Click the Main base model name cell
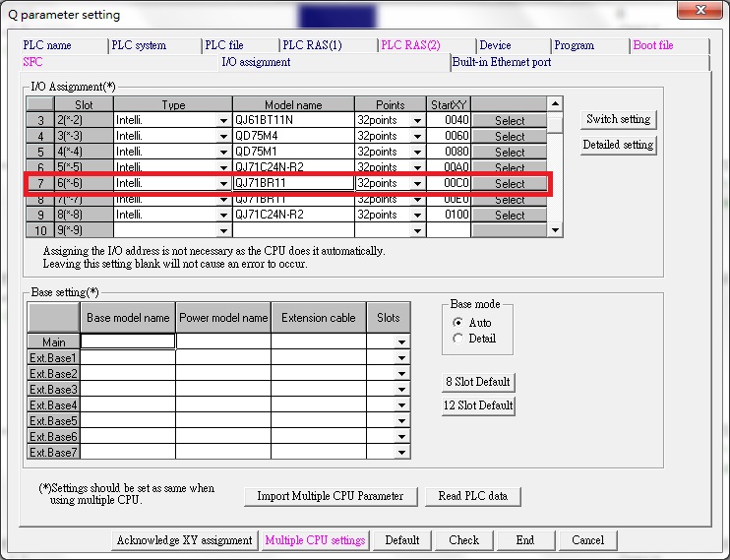730x560 pixels. [128, 342]
